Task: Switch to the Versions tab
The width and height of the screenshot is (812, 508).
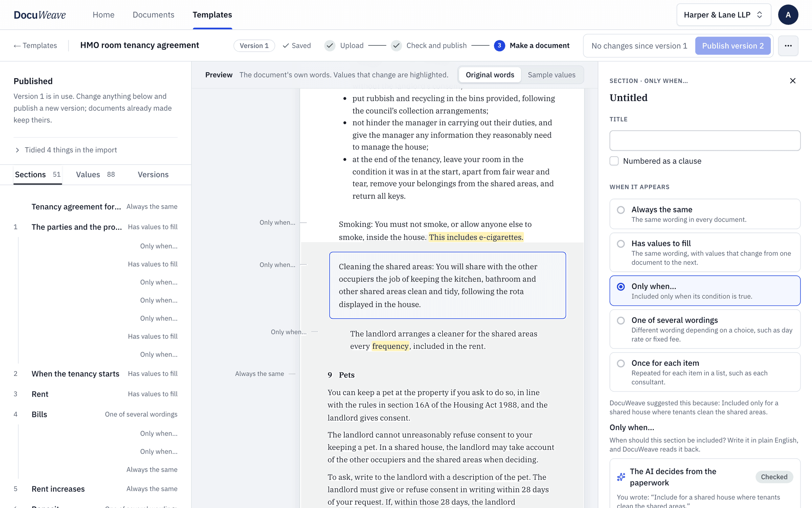Action: [x=153, y=174]
